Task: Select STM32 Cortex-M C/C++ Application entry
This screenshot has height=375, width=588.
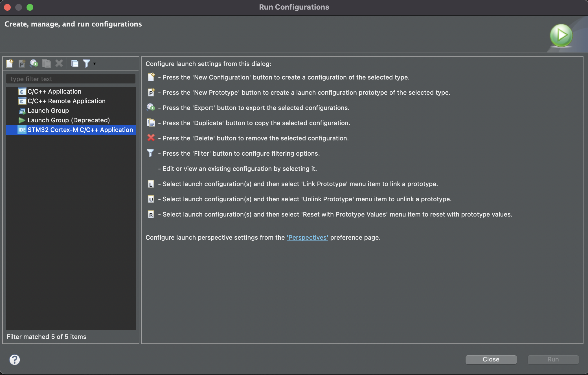Action: point(71,130)
